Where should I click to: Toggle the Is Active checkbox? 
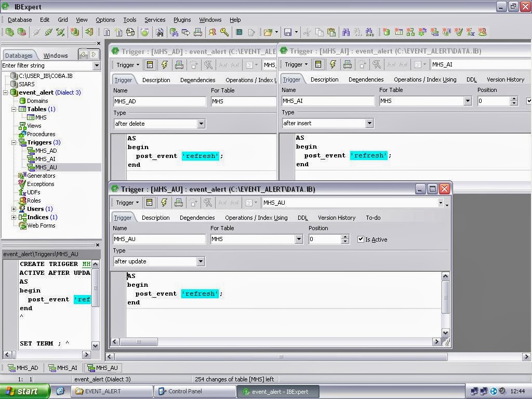tap(361, 239)
